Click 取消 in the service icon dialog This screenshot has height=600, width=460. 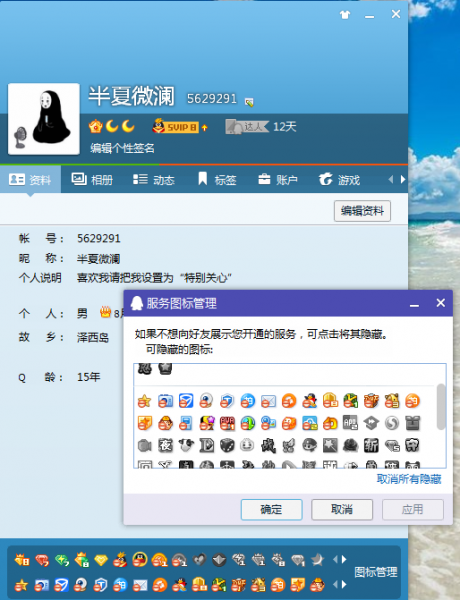point(342,509)
